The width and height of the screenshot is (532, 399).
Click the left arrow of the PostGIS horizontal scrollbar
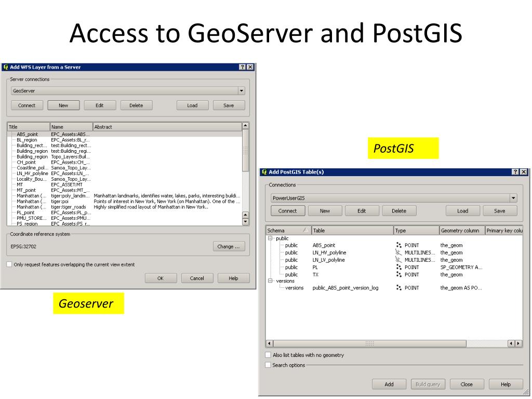click(x=270, y=343)
